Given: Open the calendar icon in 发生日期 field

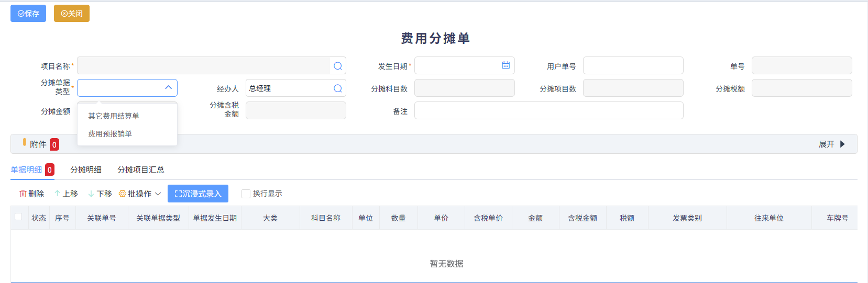Looking at the screenshot, I should tap(506, 65).
